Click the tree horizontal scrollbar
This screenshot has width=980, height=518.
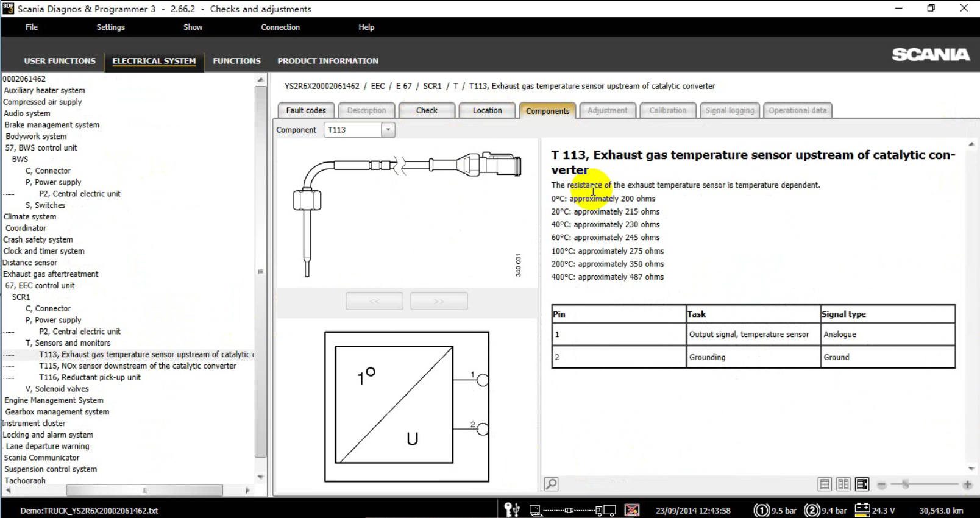pos(144,490)
